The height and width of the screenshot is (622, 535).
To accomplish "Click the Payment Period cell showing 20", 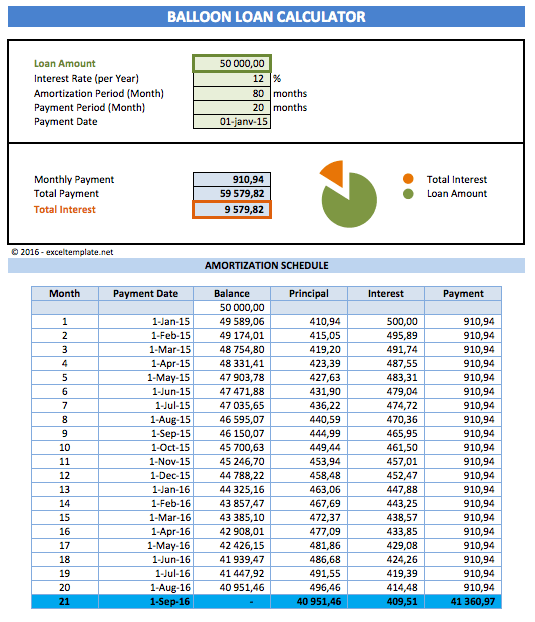I will click(232, 108).
